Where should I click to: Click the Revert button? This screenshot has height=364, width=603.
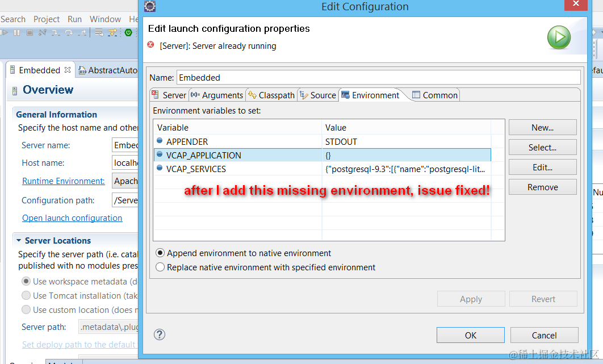coord(543,299)
